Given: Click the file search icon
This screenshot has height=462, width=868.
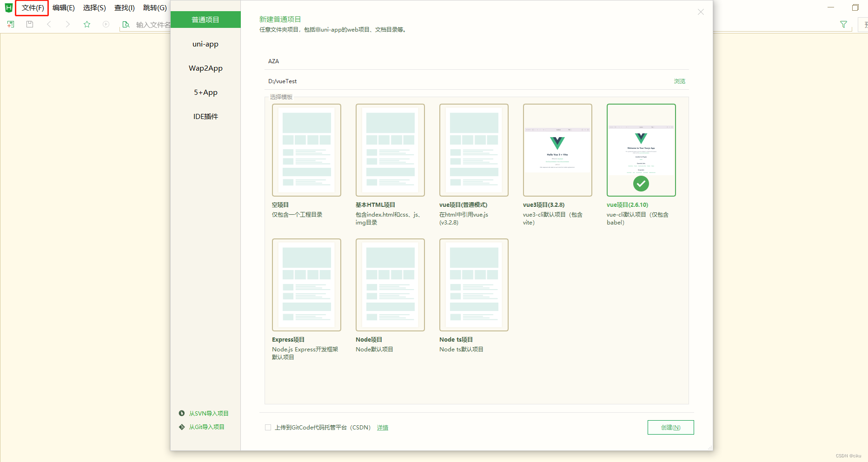Looking at the screenshot, I should tap(126, 24).
